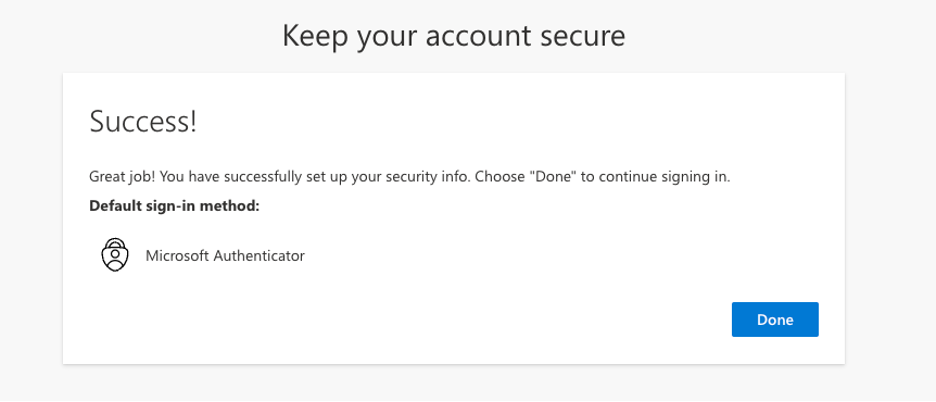Click the word Microsoft next to the lock icon
This screenshot has width=936, height=402.
pos(177,256)
